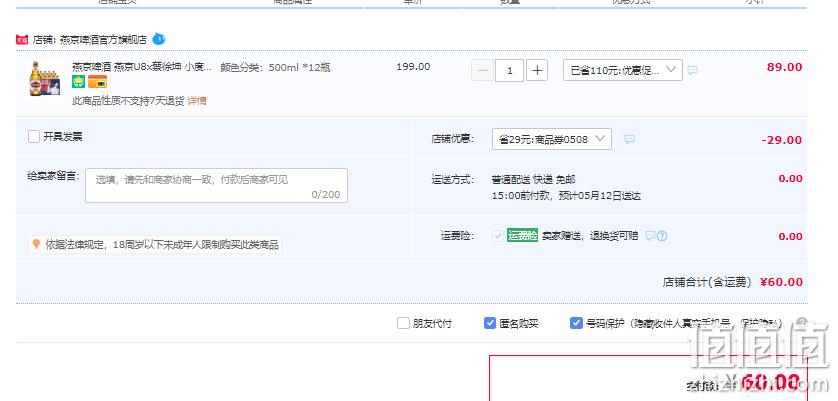Image resolution: width=838 pixels, height=401 pixels.
Task: Click the comment icon beside shop coupon dropdown
Action: point(630,139)
